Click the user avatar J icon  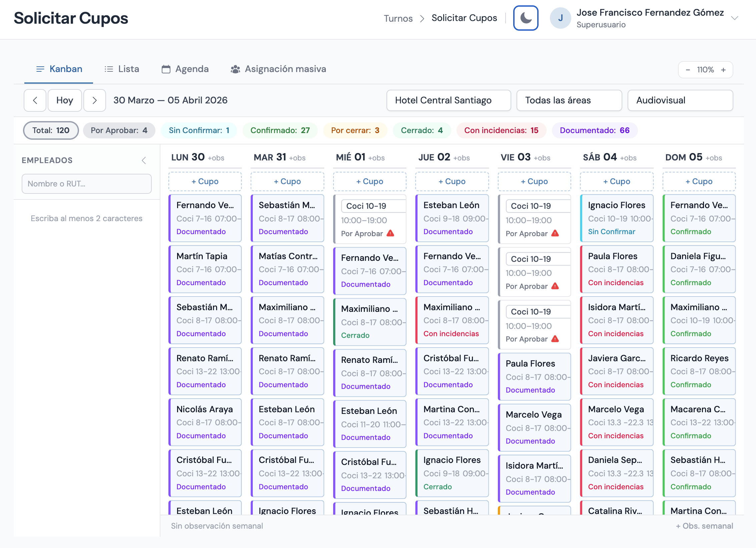pyautogui.click(x=560, y=18)
